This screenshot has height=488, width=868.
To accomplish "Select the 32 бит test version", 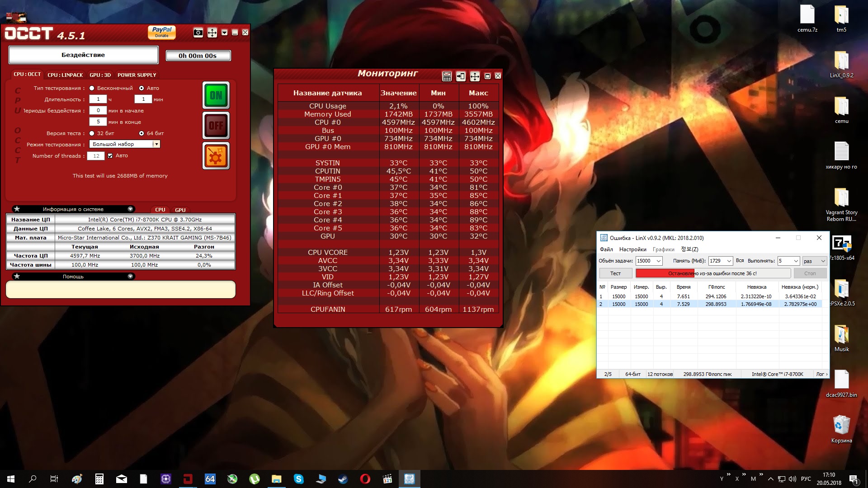I will click(x=92, y=133).
